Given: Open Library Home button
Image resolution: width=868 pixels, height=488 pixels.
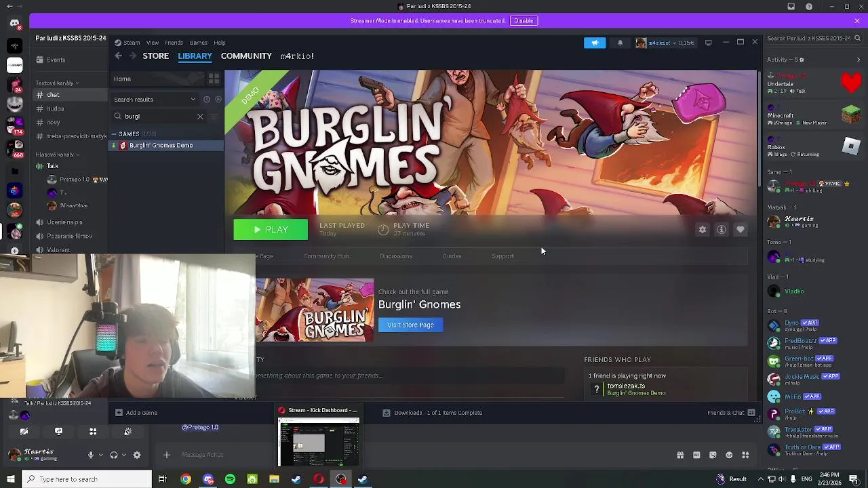Looking at the screenshot, I should point(158,79).
